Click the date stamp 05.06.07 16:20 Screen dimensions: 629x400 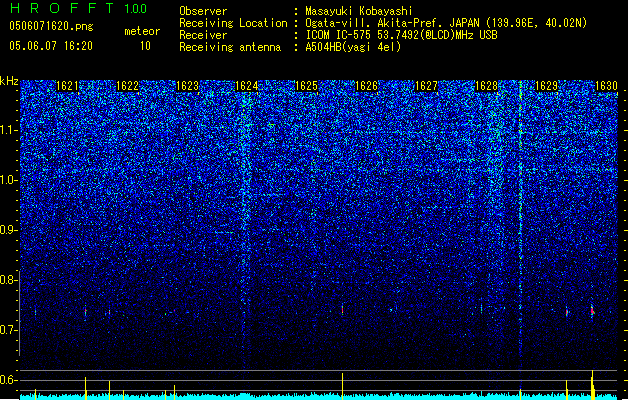click(51, 46)
